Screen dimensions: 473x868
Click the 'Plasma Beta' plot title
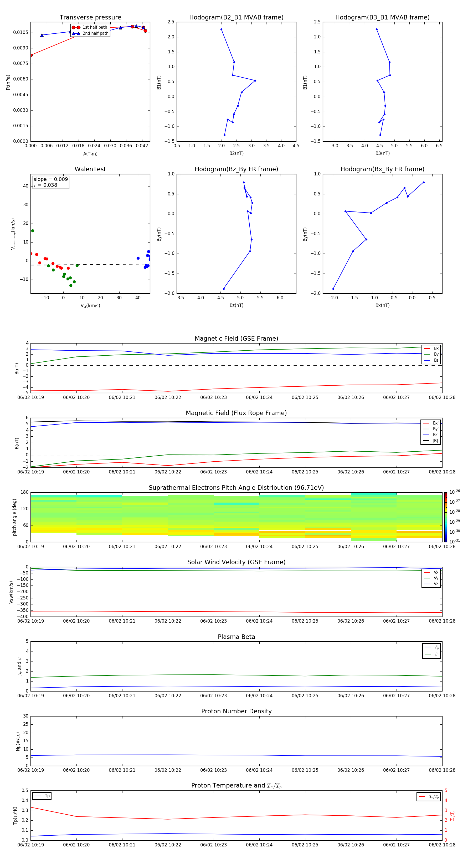click(236, 637)
